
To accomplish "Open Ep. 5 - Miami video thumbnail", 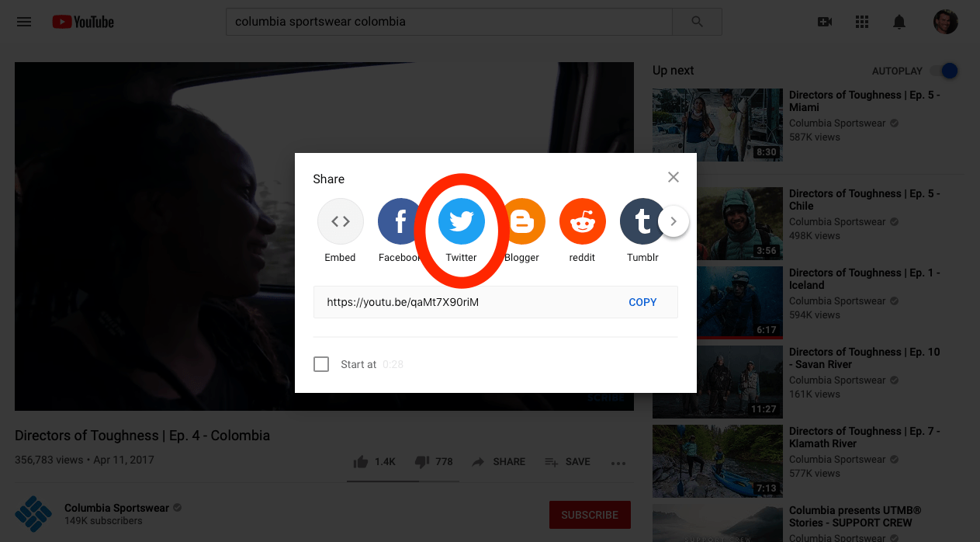I will click(718, 125).
